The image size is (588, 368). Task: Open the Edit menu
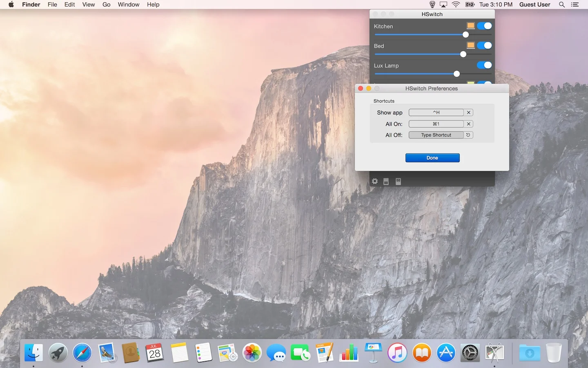(70, 4)
